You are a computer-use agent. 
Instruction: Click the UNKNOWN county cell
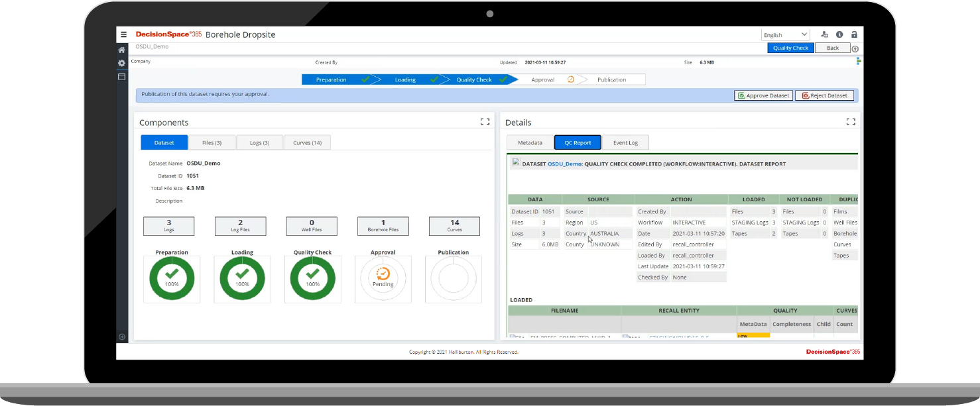point(610,244)
